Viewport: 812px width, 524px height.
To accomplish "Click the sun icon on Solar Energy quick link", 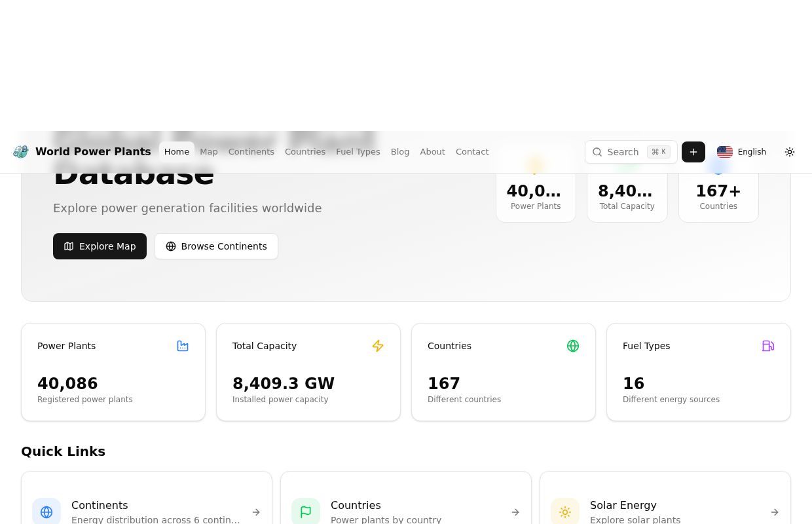I will click(565, 511).
